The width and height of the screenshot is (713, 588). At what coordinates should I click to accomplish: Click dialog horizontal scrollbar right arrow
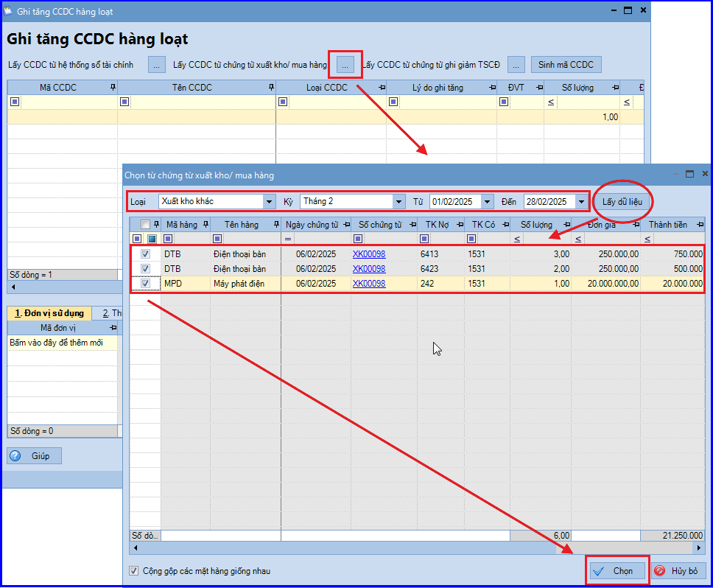pos(699,548)
